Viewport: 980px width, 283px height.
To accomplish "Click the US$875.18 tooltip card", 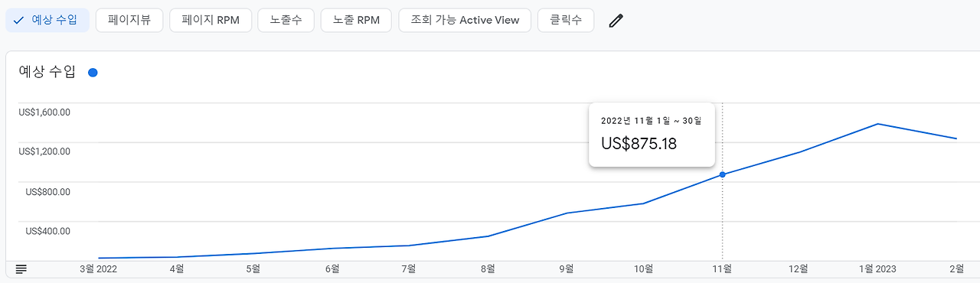I will click(x=652, y=135).
